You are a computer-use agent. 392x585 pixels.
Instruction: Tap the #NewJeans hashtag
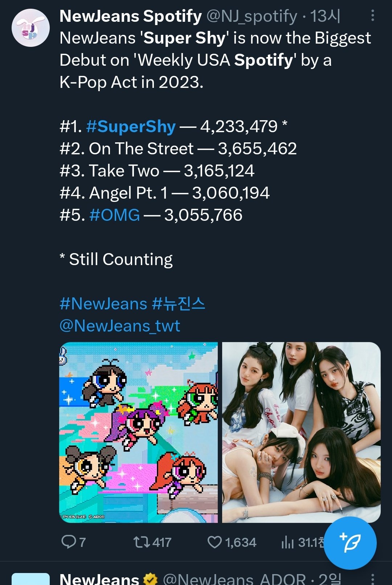103,304
